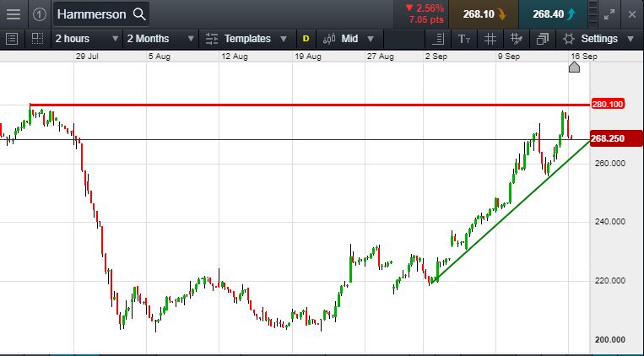Click the stacked bars depth indicator icon
Viewport: 644px width, 356px height.
[x=593, y=14]
